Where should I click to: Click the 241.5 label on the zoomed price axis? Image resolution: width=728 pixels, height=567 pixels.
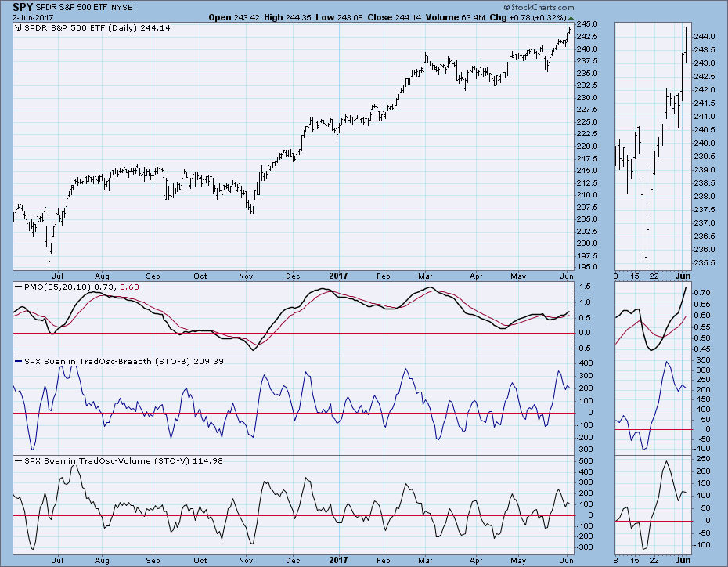point(704,103)
